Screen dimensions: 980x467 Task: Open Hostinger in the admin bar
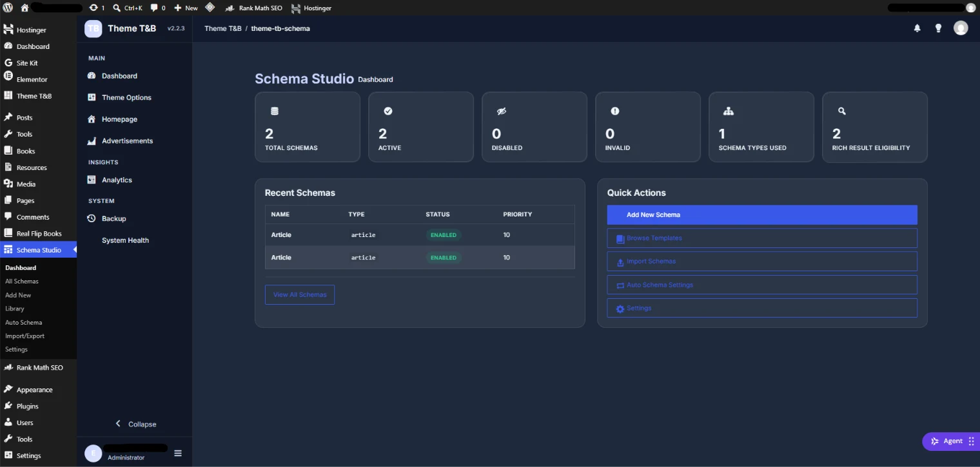311,8
